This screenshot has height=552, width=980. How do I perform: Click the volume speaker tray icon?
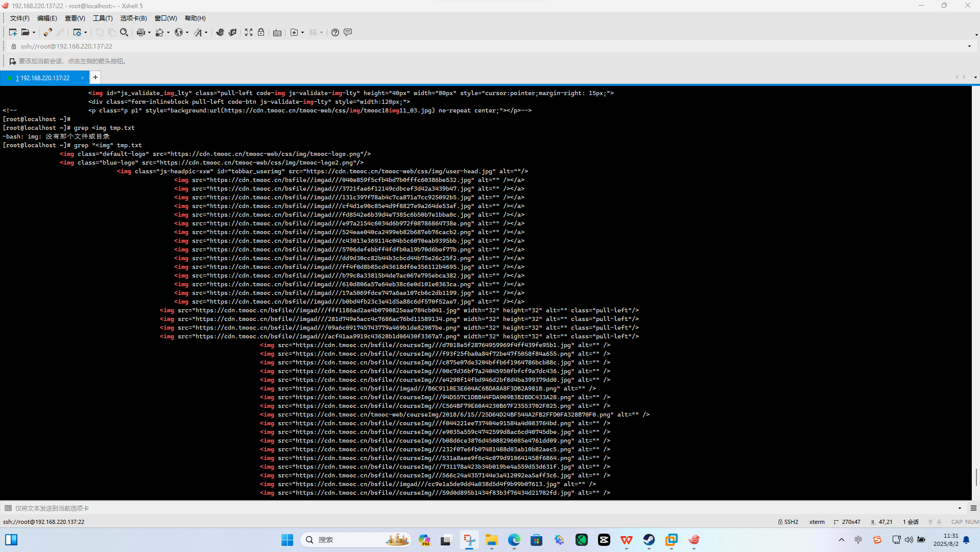coord(909,540)
